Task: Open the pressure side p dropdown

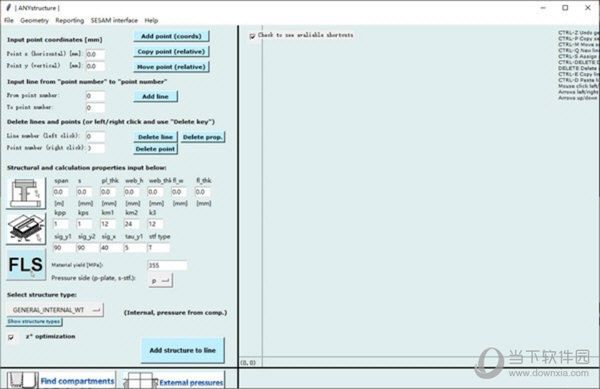Action: coord(160,280)
